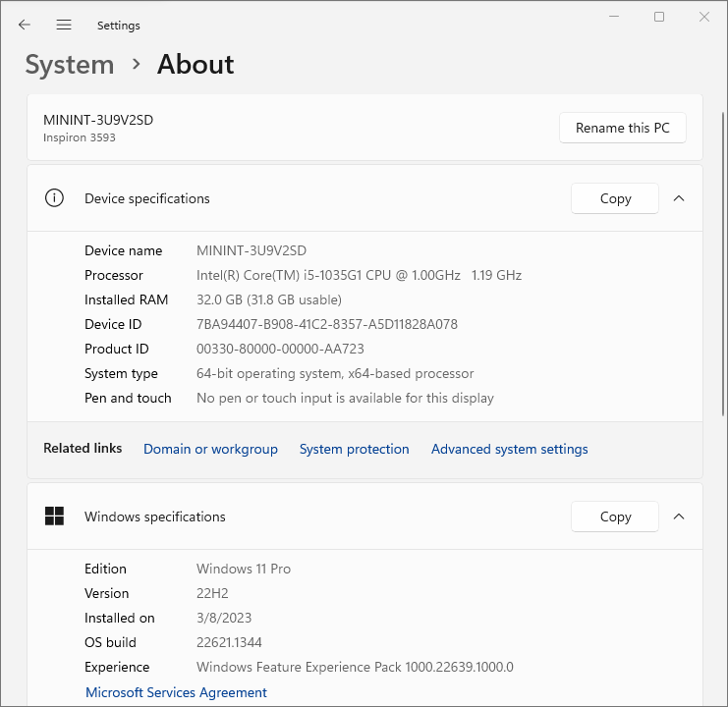Screen dimensions: 728x707
Task: Click Version value 22H2
Action: pyautogui.click(x=212, y=593)
